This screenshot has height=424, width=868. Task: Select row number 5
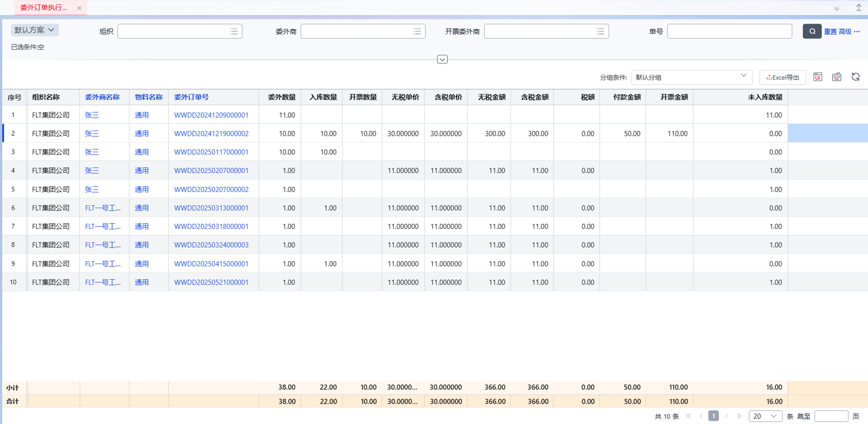pos(13,189)
